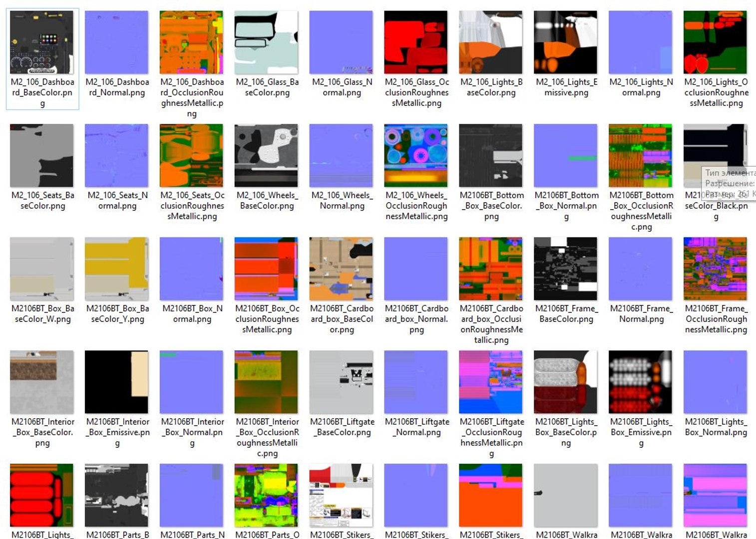Click the label M2_106_Wheels_BaseColor.png
Viewport: 756px width, 539px height.
click(267, 201)
